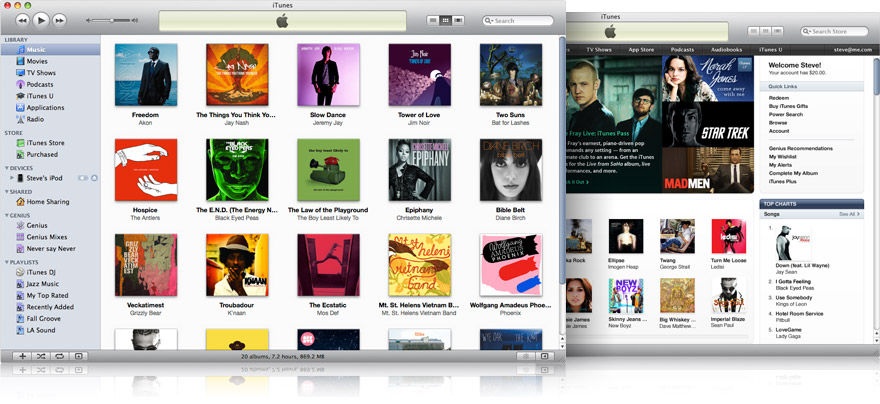Select the Slow Dance album cover

[328, 75]
